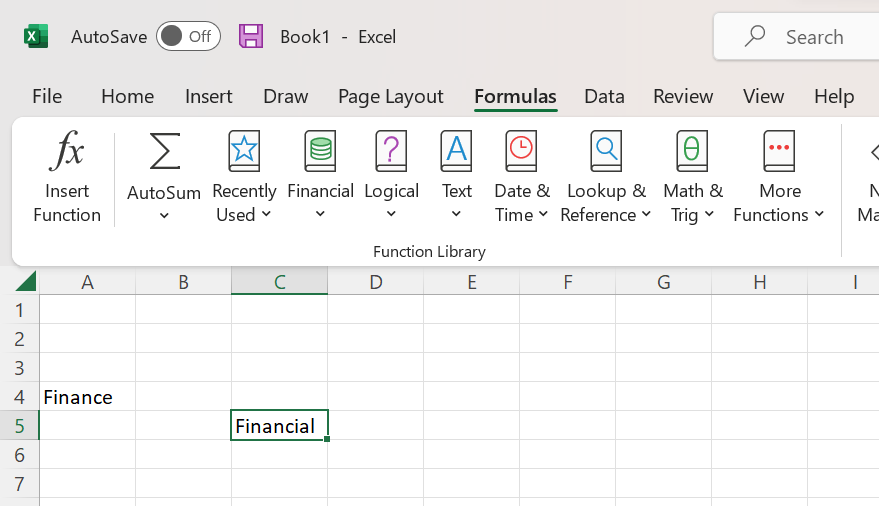Open the Page Layout tab
879x506 pixels.
click(390, 96)
